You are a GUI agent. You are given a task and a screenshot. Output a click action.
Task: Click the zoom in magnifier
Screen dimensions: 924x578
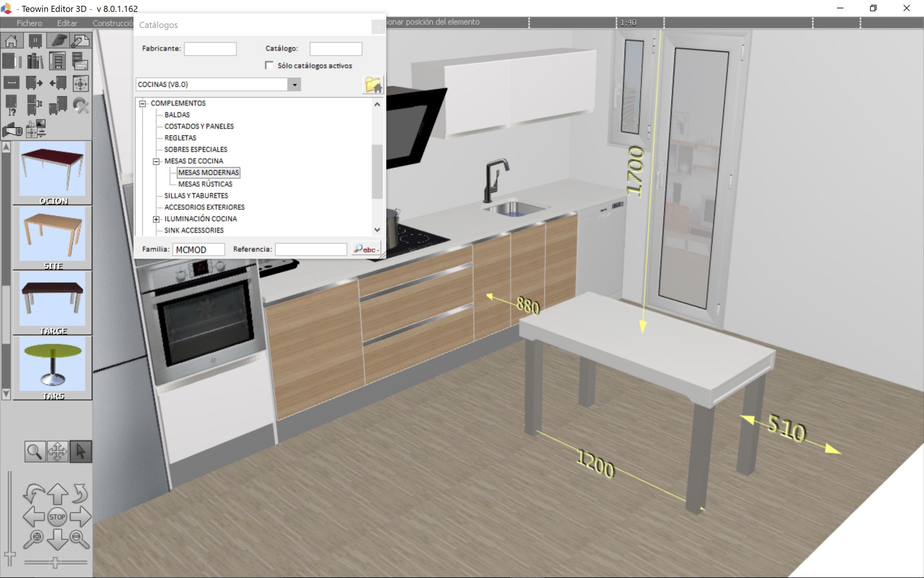[x=34, y=539]
